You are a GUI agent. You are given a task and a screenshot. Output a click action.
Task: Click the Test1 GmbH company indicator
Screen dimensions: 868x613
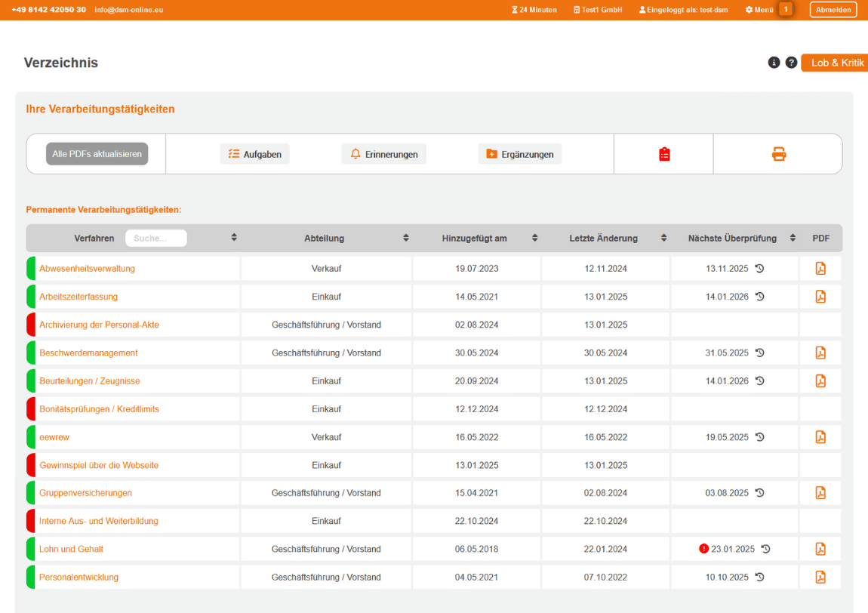coord(598,10)
